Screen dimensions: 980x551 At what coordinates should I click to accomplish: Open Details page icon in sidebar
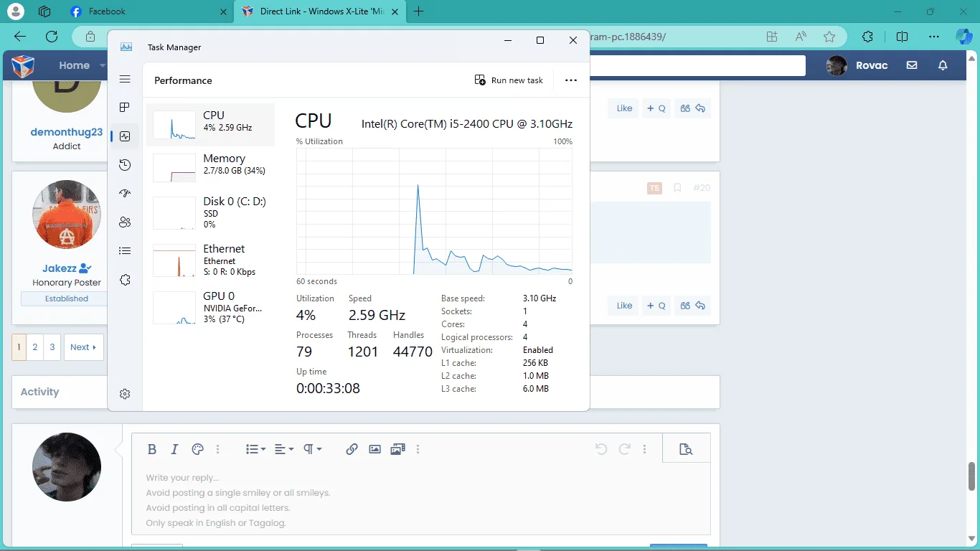point(125,251)
